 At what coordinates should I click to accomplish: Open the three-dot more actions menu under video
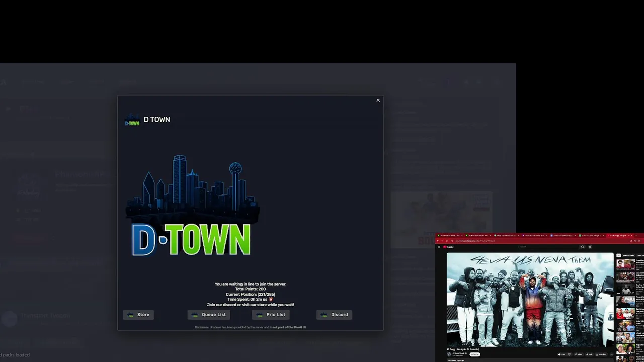point(612,354)
